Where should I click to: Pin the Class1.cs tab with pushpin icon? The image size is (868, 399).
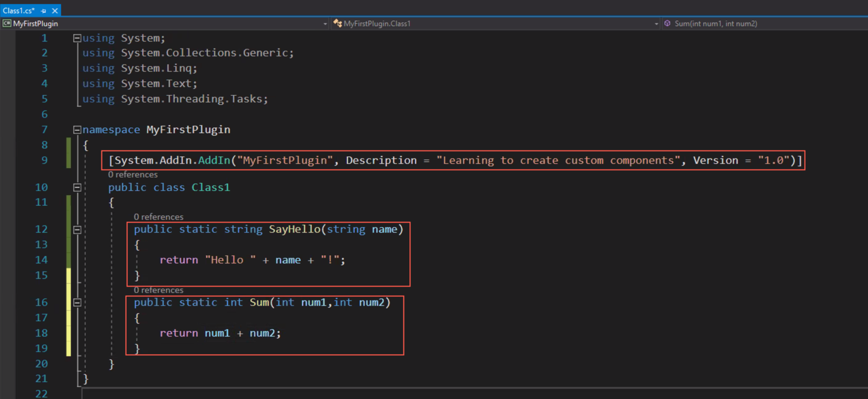44,11
